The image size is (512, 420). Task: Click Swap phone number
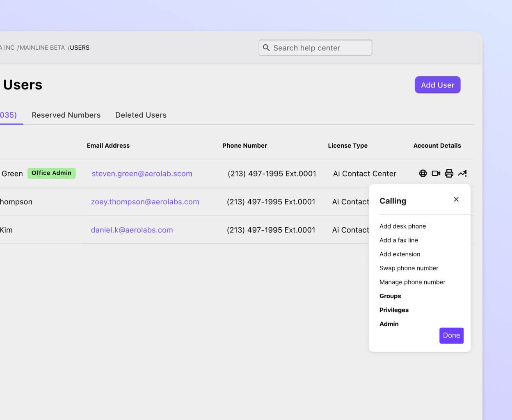409,268
